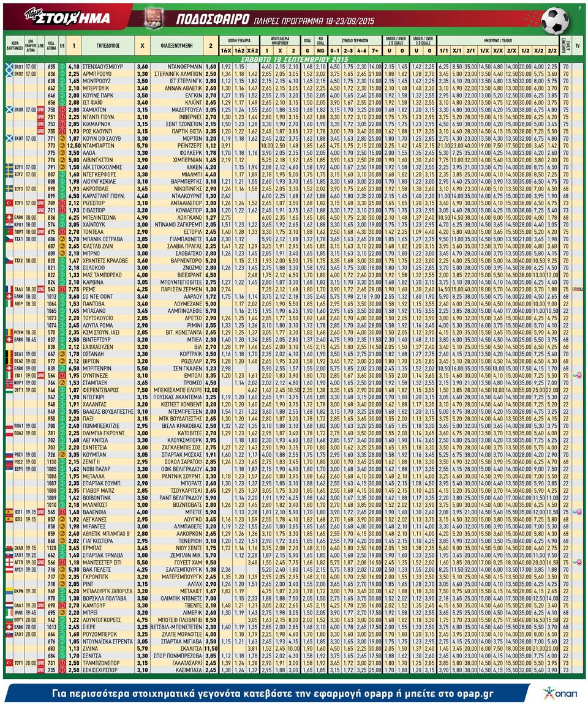Click the ΣΑΒΒΑΤΟ 19 ΣΕΠΤΕΜΒΡΙΟΥ 2015 date banner

pos(294,59)
